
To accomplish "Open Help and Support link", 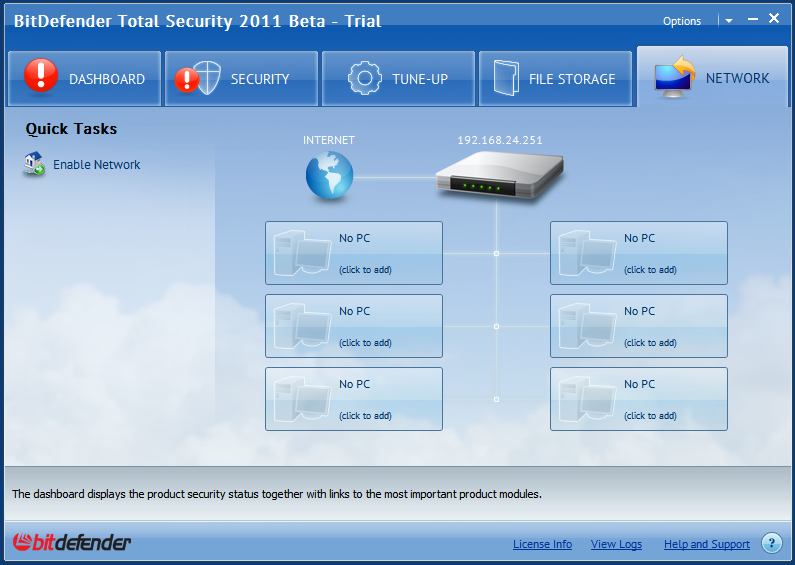I will pos(707,544).
